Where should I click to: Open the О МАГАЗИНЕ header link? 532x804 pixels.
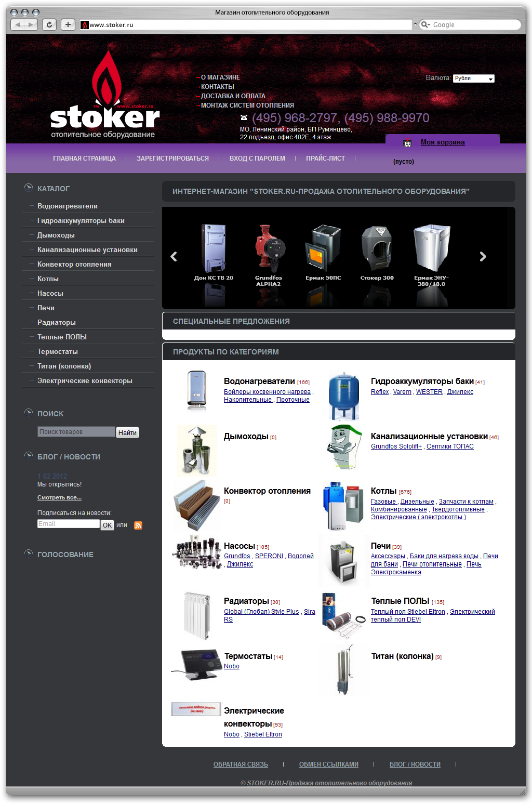(x=220, y=77)
